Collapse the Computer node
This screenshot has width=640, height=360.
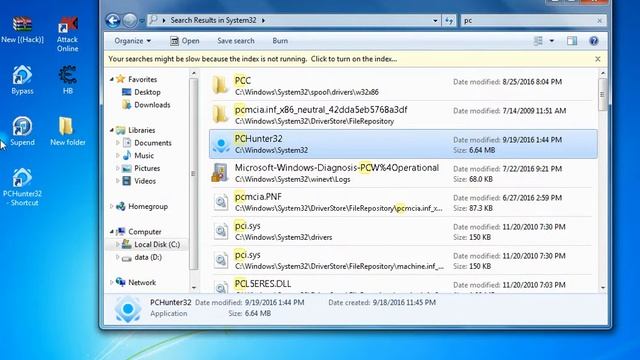coord(112,232)
